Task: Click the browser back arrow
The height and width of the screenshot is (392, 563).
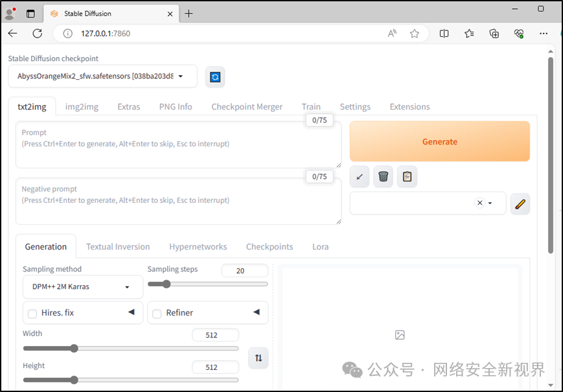Action: click(x=12, y=34)
